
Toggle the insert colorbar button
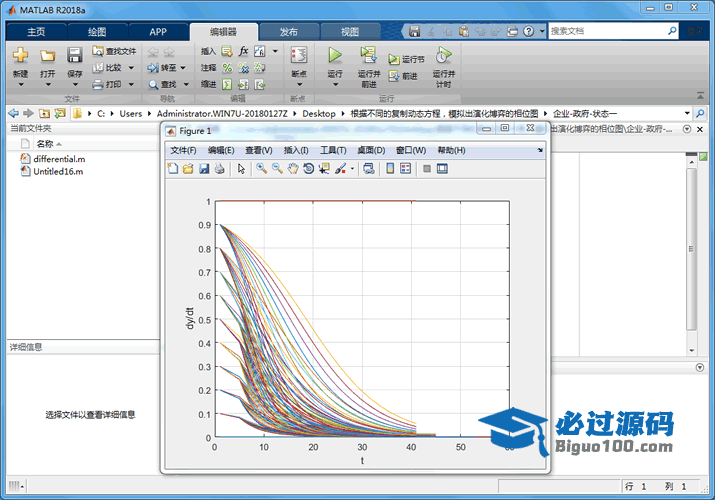point(390,169)
